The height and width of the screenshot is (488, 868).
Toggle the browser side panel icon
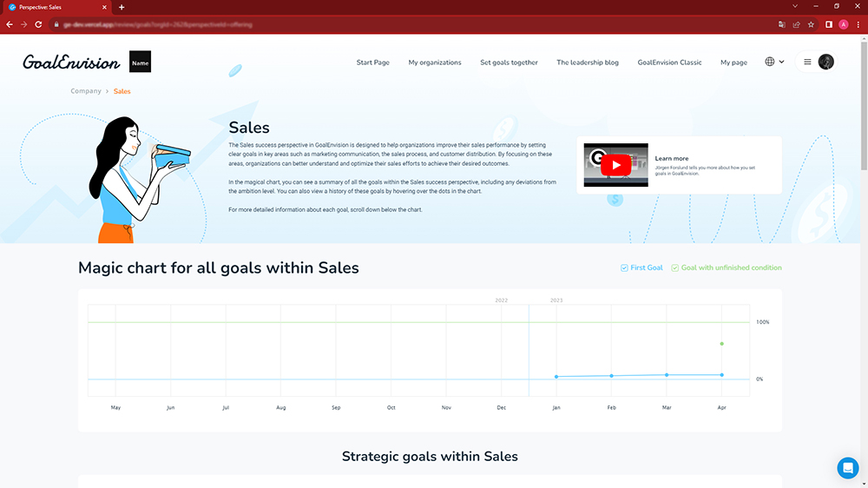click(x=829, y=24)
